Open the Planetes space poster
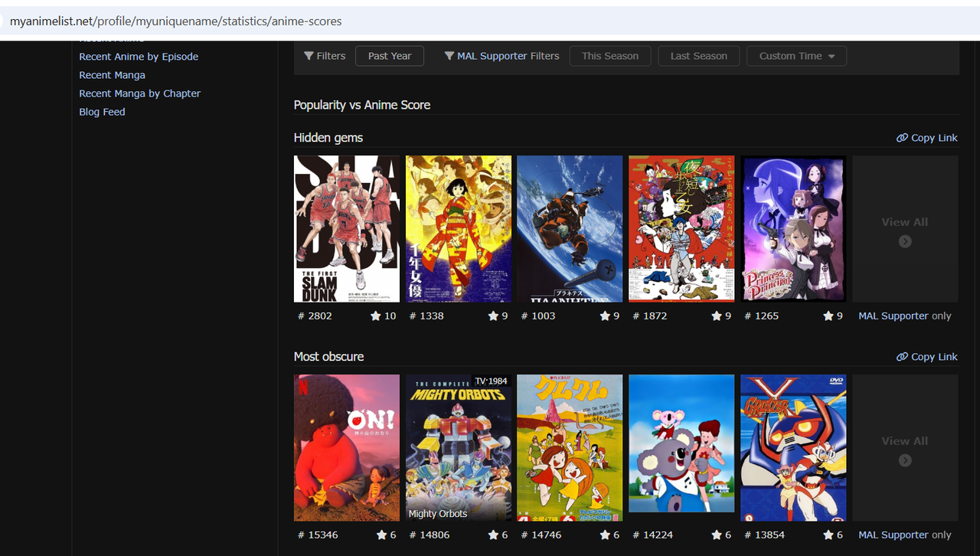The image size is (980, 556). coord(570,229)
